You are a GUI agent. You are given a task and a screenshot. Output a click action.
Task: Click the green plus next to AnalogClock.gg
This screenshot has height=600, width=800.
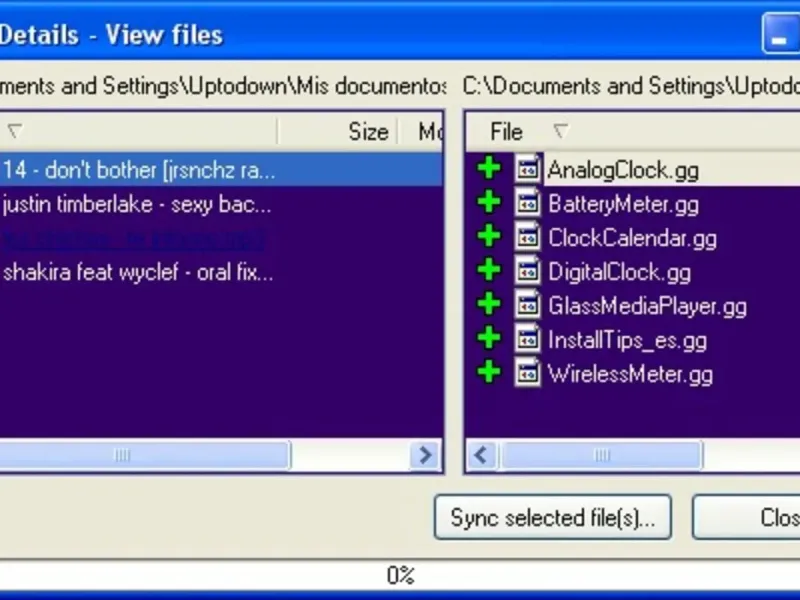point(489,169)
